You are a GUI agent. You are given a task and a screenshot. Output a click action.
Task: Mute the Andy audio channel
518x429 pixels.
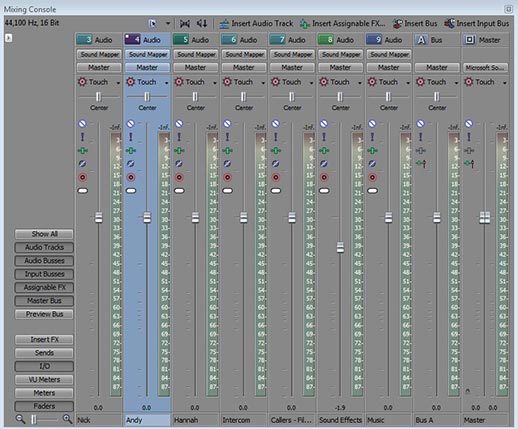pos(131,124)
